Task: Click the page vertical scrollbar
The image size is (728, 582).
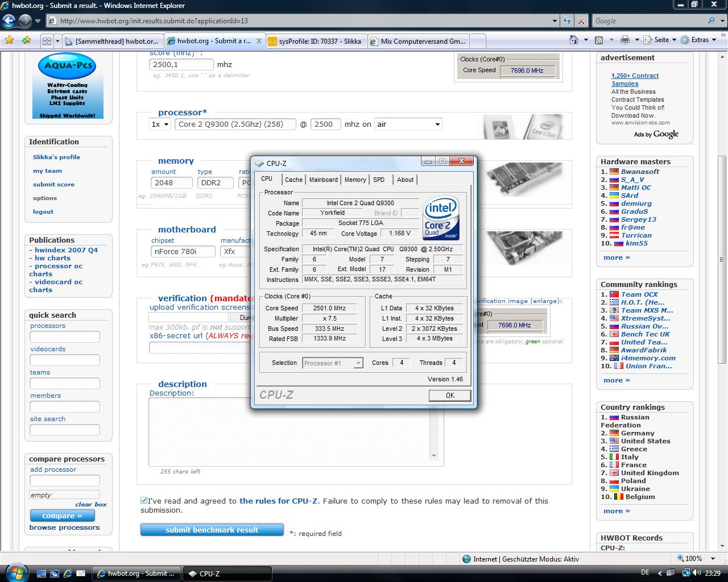Action: click(722, 259)
